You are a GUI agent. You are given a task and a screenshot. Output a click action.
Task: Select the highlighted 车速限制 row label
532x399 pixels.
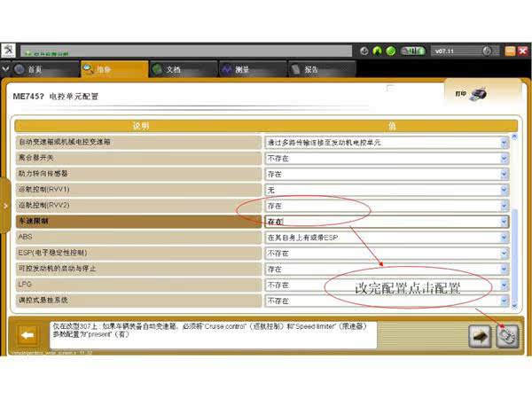138,222
